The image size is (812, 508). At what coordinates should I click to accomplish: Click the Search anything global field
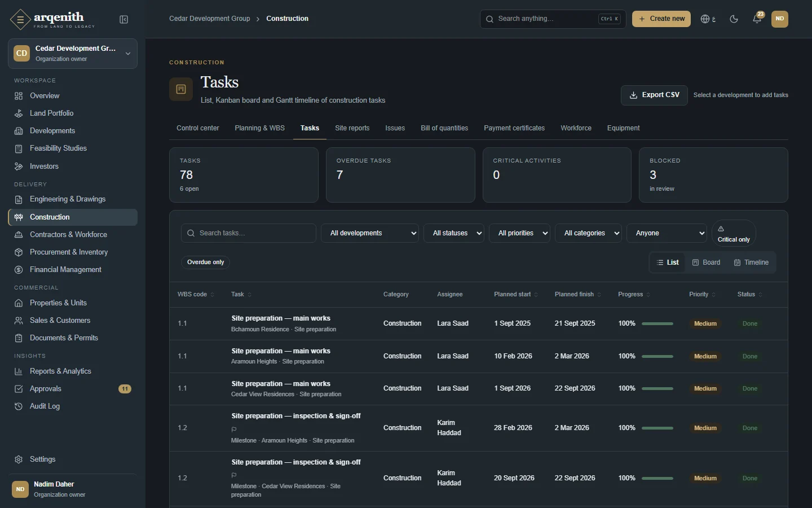[553, 19]
